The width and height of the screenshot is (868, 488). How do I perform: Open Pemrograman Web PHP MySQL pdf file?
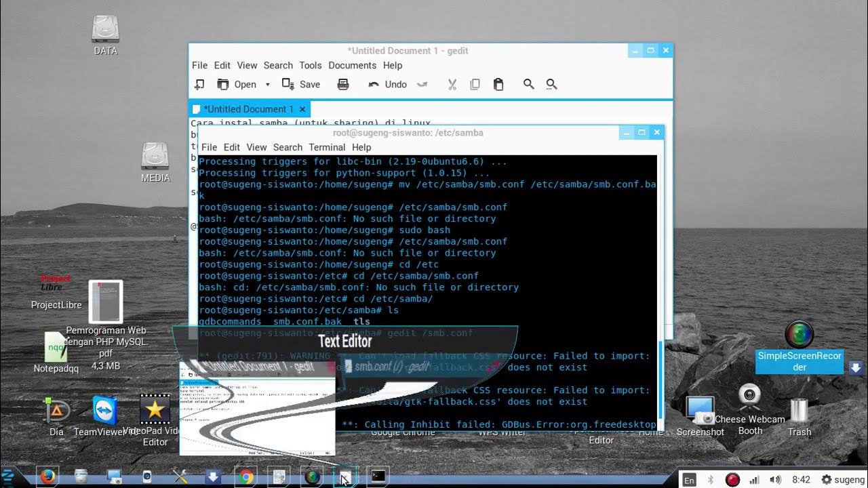click(x=106, y=325)
